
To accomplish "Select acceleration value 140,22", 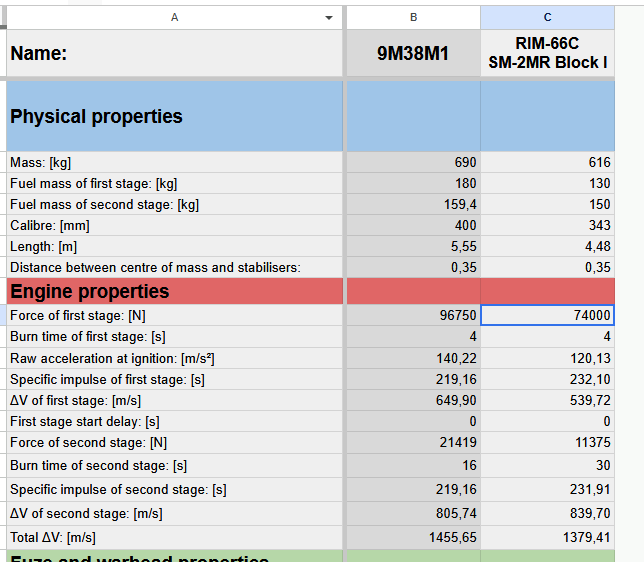I will 414,358.
